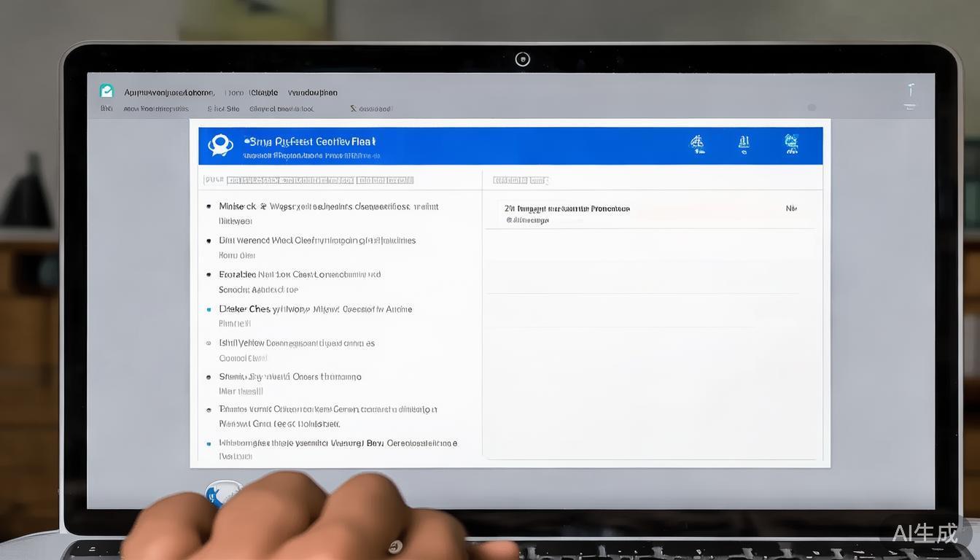The width and height of the screenshot is (980, 560).
Task: Toggle the hollow bullet beside 'Ishfil Vehlew' item
Action: coord(209,343)
